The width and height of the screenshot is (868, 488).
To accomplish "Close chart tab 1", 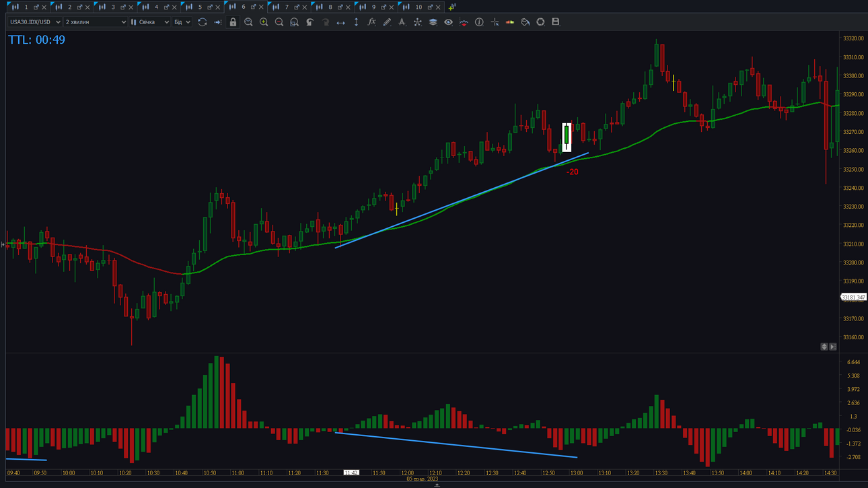I will click(x=44, y=7).
